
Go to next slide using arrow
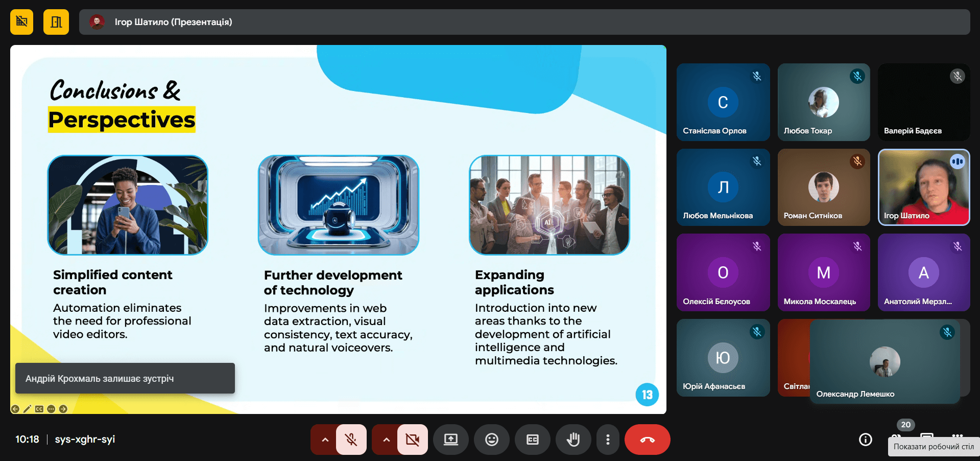click(63, 409)
